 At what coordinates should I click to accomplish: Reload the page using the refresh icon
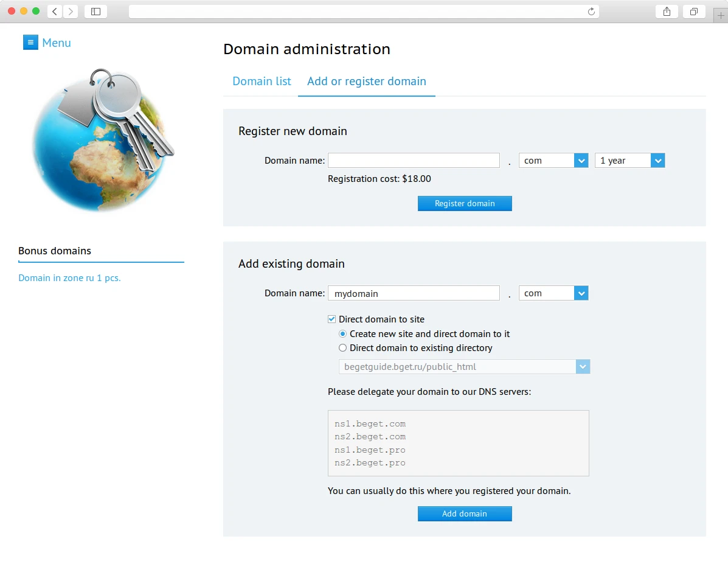pos(591,11)
